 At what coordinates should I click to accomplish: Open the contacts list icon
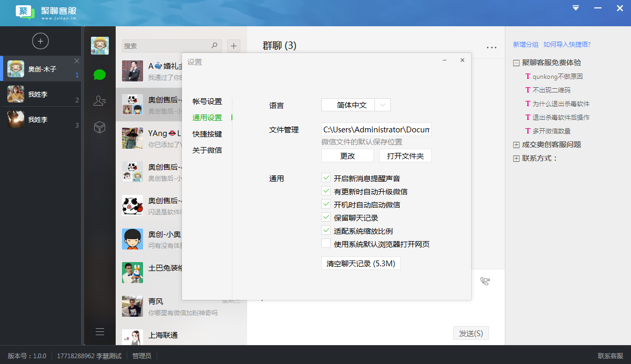[99, 100]
